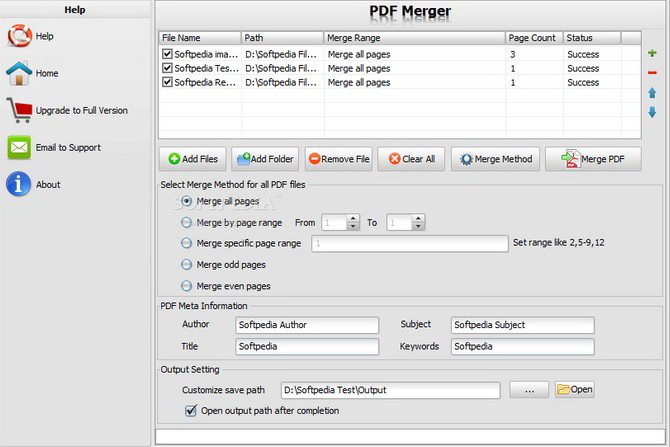
Task: Open the Help lifebuoy icon
Action: [20, 35]
